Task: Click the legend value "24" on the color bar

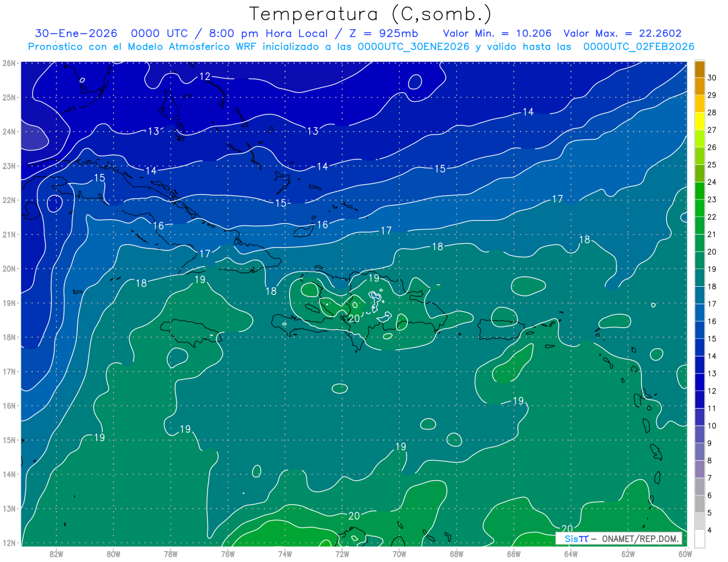Action: click(712, 182)
